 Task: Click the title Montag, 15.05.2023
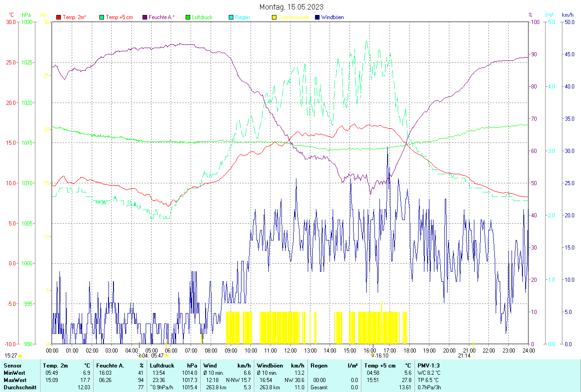[291, 7]
